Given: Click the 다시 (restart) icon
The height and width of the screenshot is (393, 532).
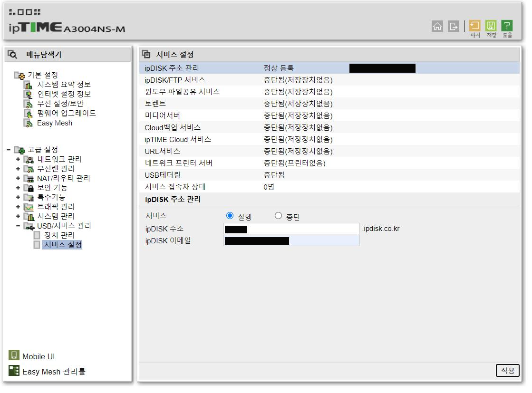Looking at the screenshot, I should point(474,26).
